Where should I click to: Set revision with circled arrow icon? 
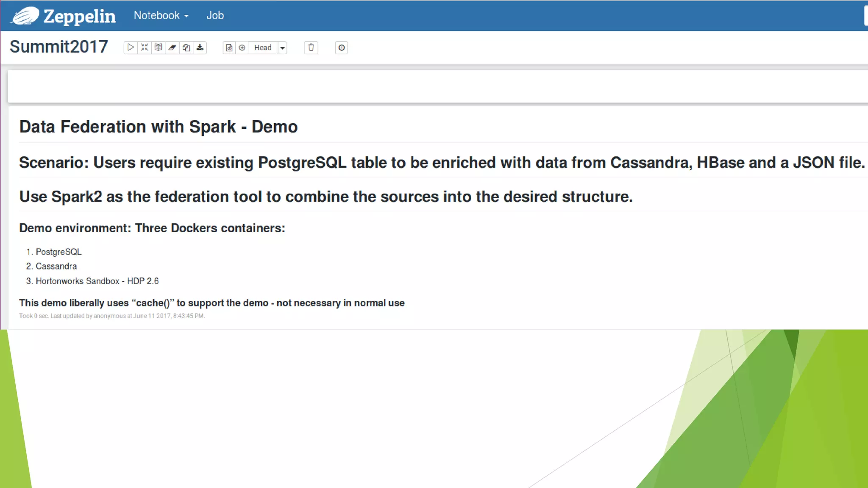point(242,47)
